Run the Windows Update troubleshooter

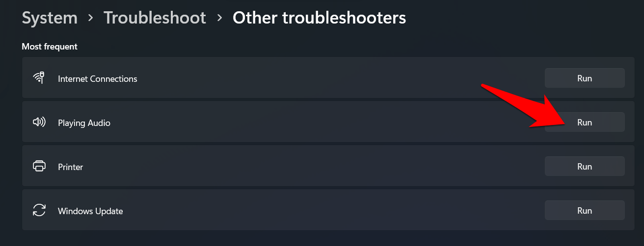click(584, 210)
